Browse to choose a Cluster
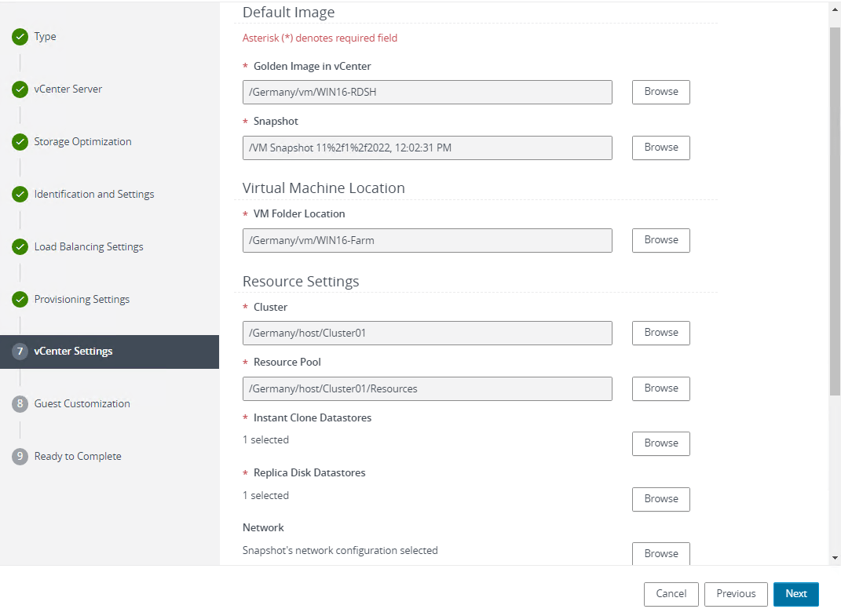841x616 pixels. pos(660,333)
